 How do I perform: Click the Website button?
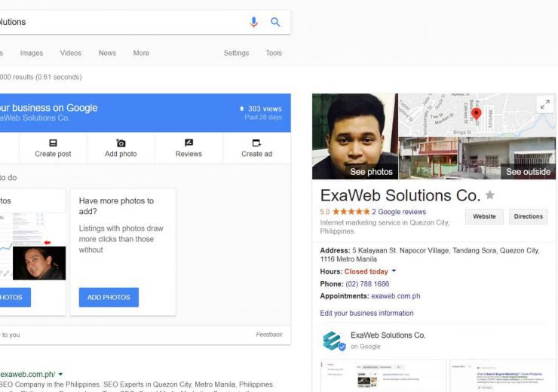pos(484,216)
